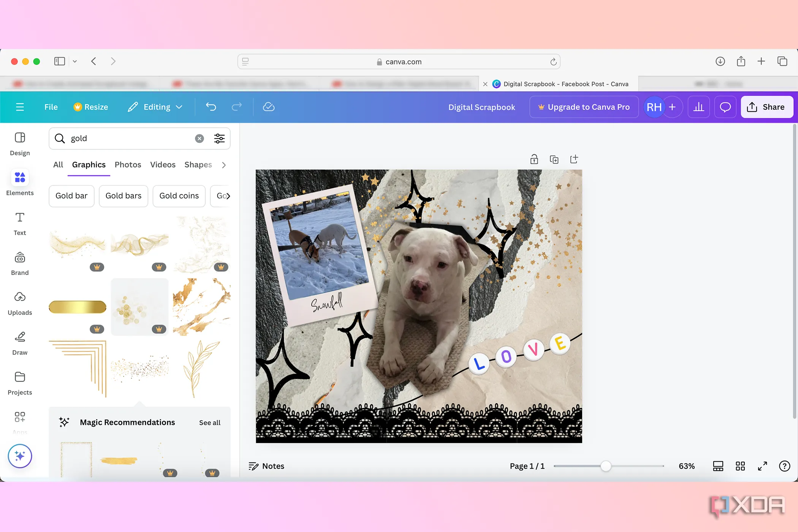Switch to the Shapes tab
The height and width of the screenshot is (532, 798).
(198, 165)
